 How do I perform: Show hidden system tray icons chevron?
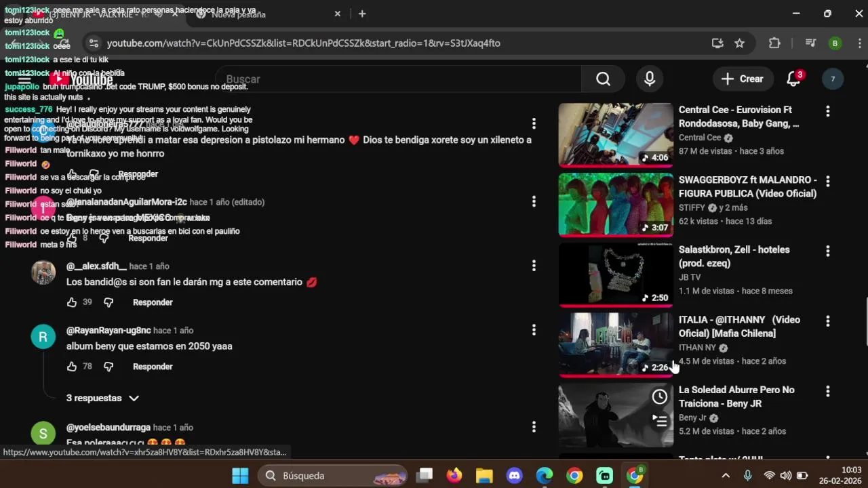coord(726,476)
